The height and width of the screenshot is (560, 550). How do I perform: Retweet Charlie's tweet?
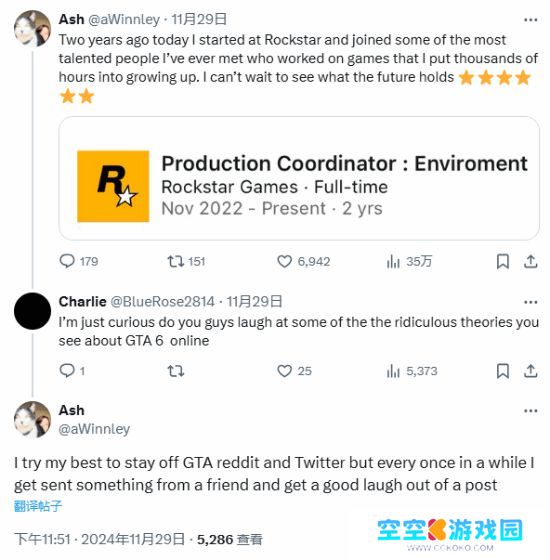[176, 371]
